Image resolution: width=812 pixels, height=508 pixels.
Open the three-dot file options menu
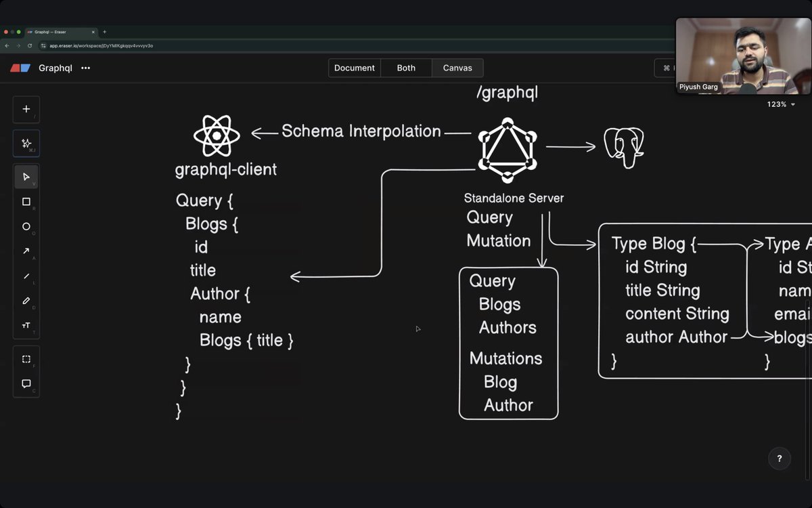85,68
